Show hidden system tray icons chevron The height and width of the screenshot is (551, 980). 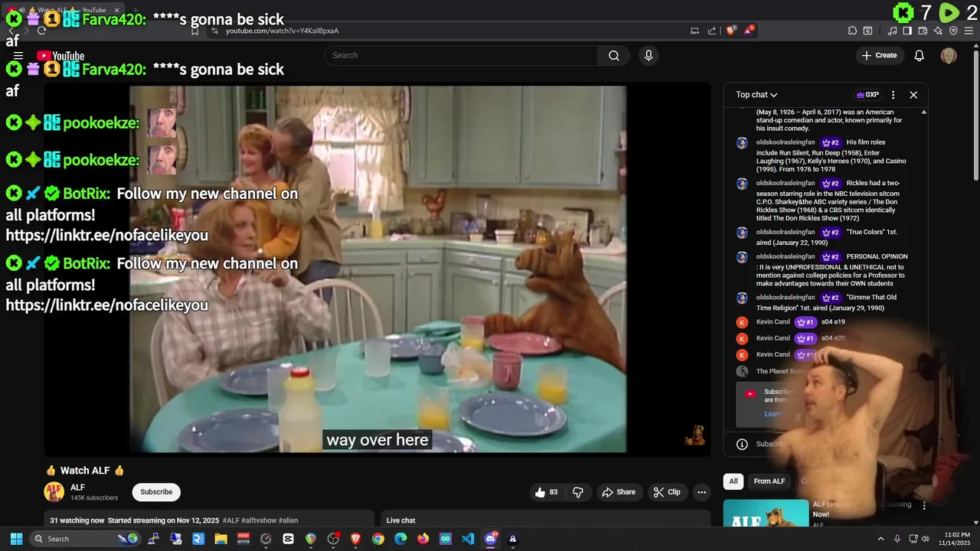tap(880, 539)
